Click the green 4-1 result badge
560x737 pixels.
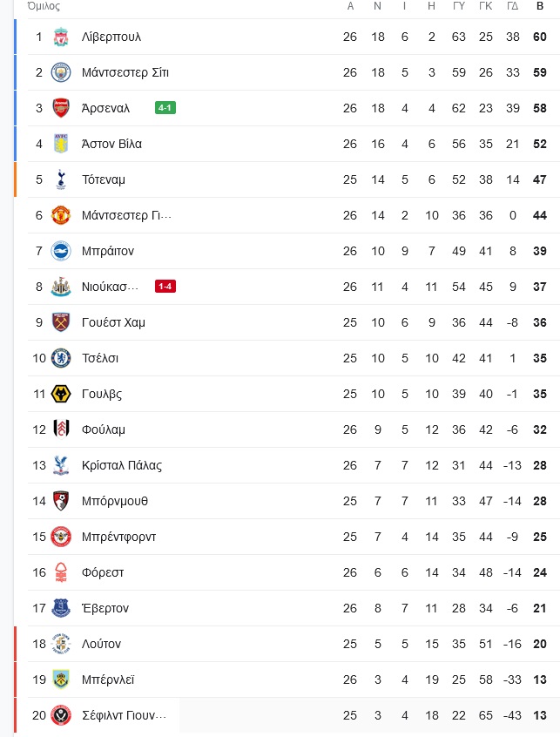pos(165,108)
